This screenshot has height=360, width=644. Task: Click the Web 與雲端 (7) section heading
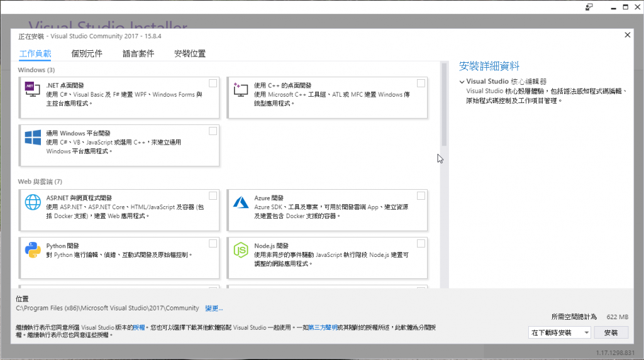pos(40,182)
